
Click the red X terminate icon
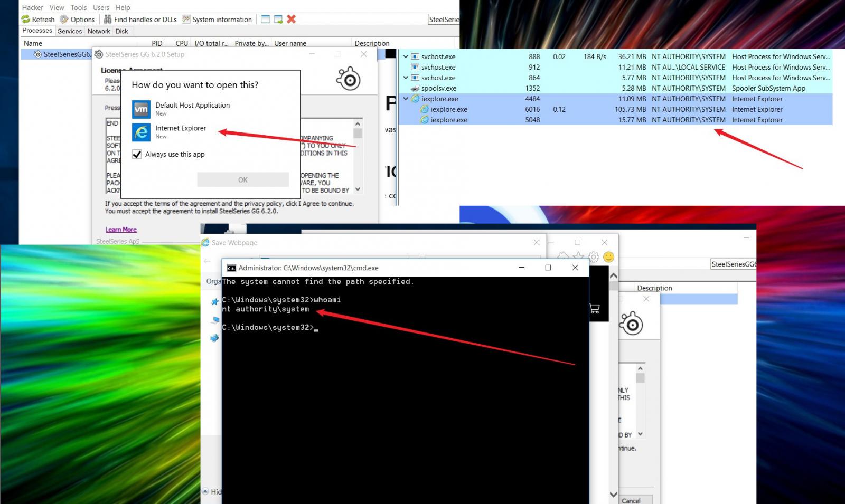pyautogui.click(x=291, y=19)
